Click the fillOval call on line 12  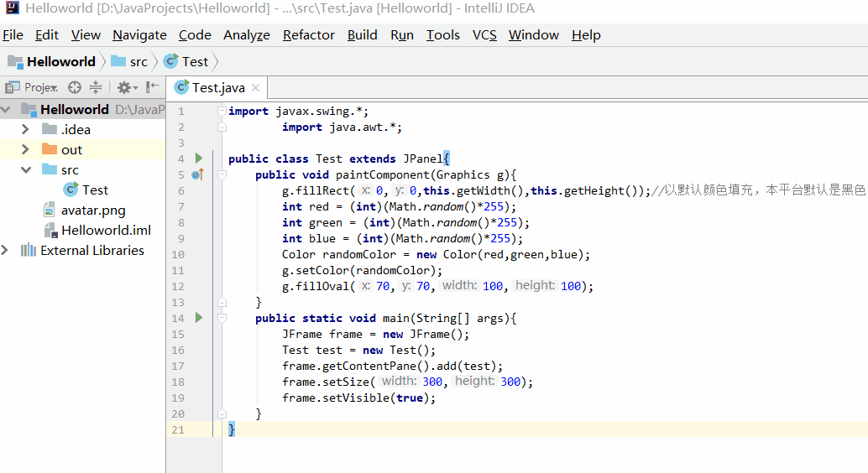[x=437, y=286]
